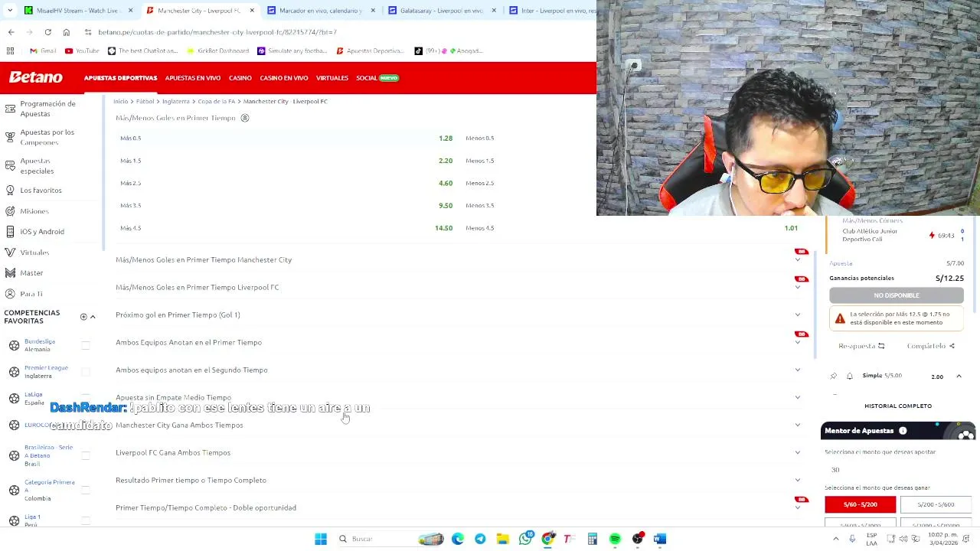980x551 pixels.
Task: Tick the Bundesliga Alemania checkbox
Action: pos(85,345)
